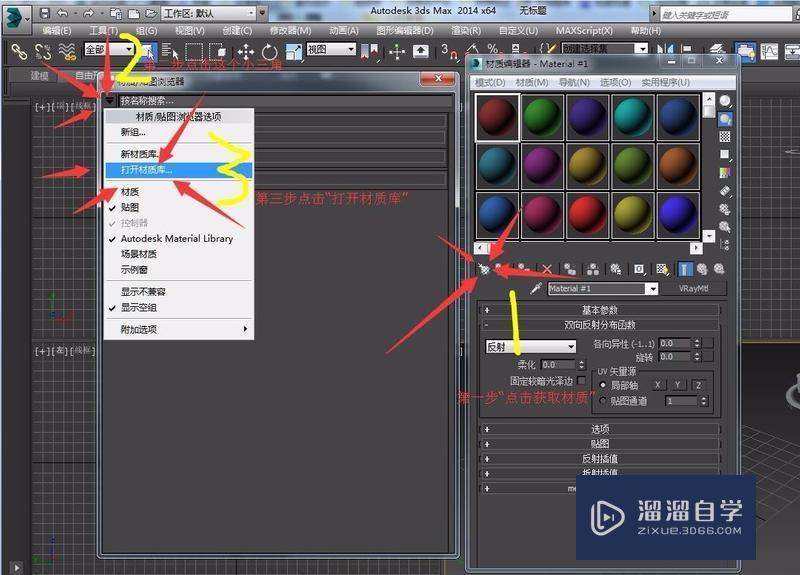The width and height of the screenshot is (800, 575).
Task: Click the Select by Name icon
Action: point(170,51)
